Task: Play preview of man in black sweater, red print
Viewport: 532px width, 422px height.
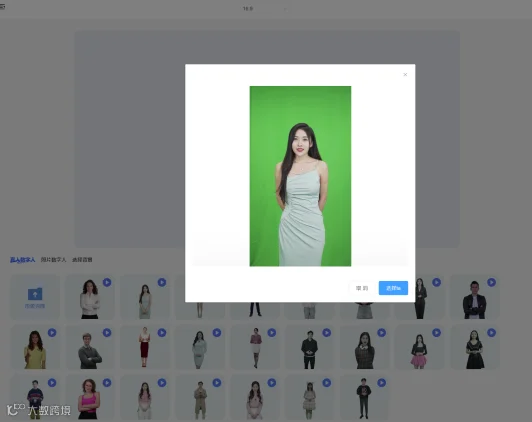Action: [382, 383]
